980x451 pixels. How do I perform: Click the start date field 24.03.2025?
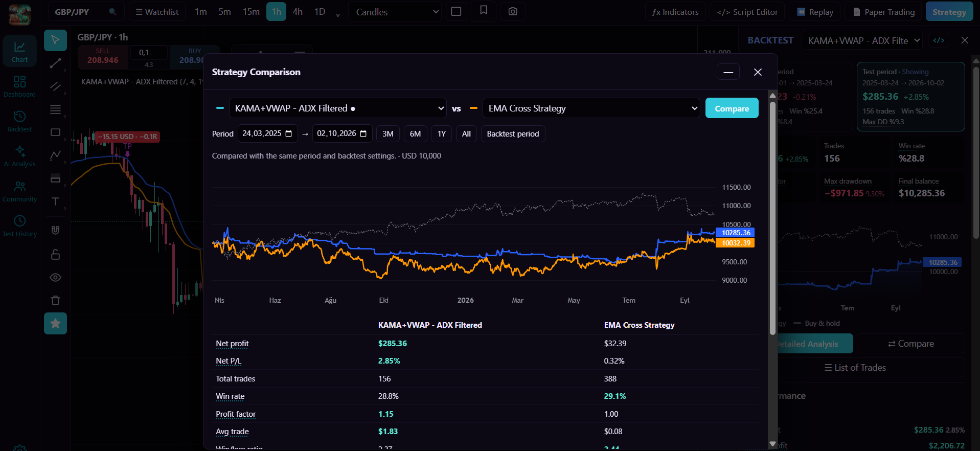pos(267,133)
